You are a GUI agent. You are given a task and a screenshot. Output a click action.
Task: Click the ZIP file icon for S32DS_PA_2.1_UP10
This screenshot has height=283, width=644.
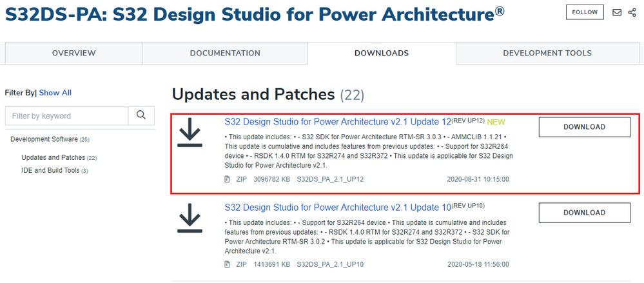click(227, 264)
